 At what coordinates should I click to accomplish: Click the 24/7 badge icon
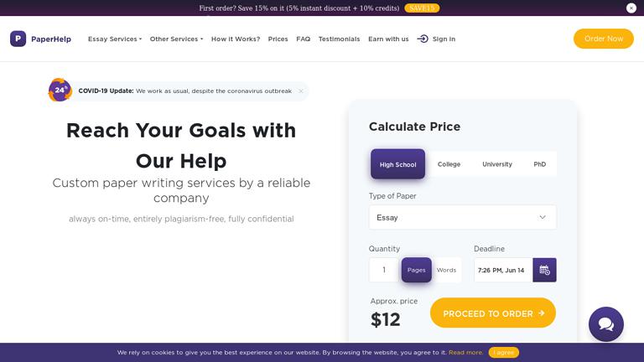(x=60, y=90)
